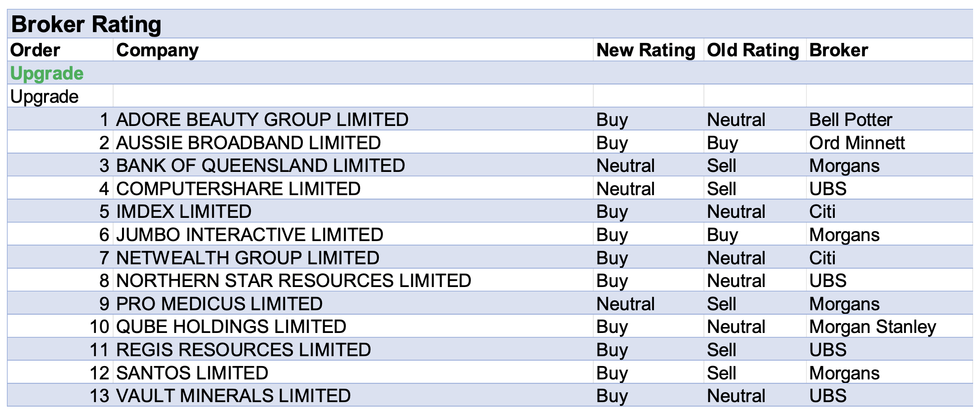Select BANK OF QUEENSLAND LIMITED cell
Image resolution: width=980 pixels, height=412 pixels.
click(x=260, y=165)
